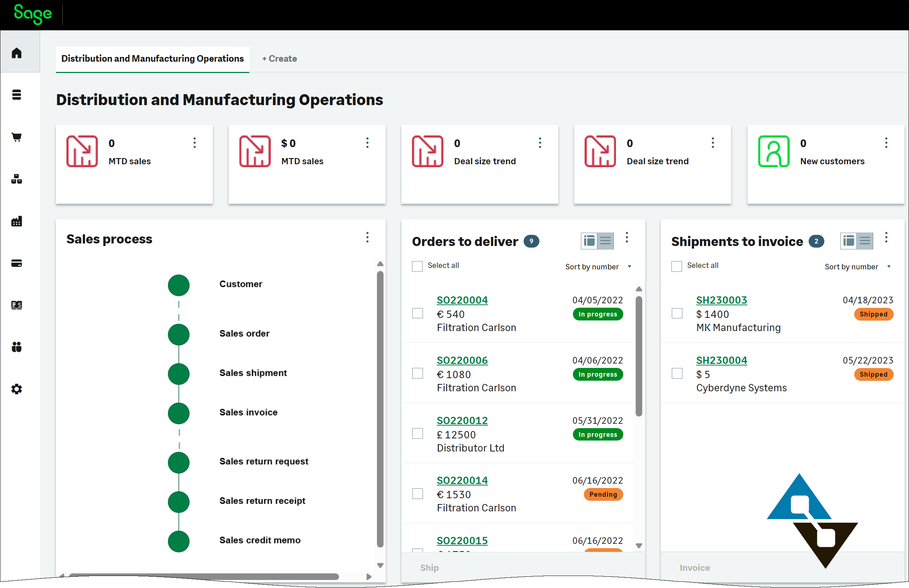Open the factory manufacturing sidebar icon
909x588 pixels.
coord(16,221)
